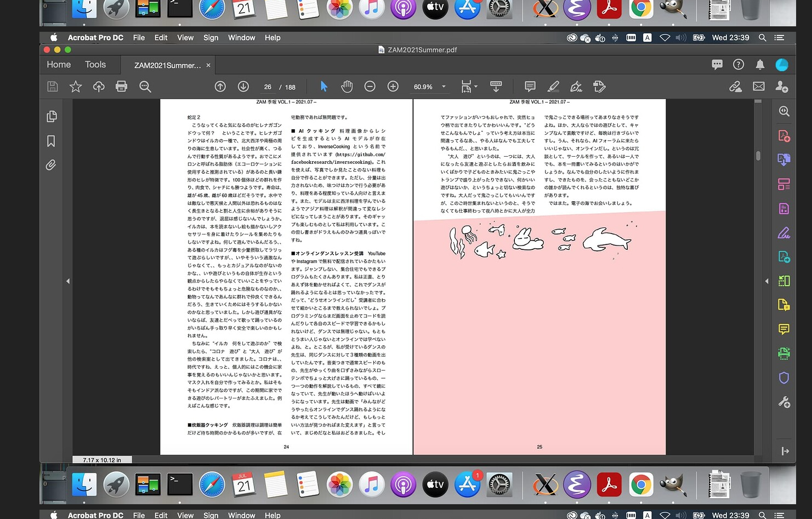Open the Protect shield tool in right pane
The image size is (812, 519).
[784, 378]
